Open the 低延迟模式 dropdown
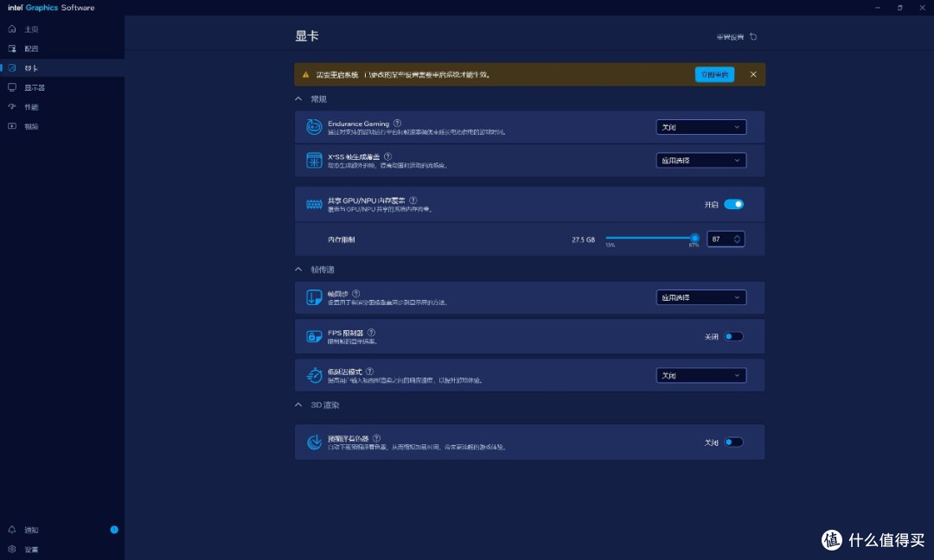 pos(701,376)
